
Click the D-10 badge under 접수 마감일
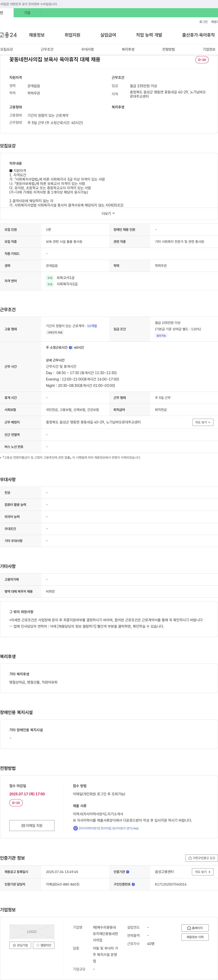click(x=16, y=803)
